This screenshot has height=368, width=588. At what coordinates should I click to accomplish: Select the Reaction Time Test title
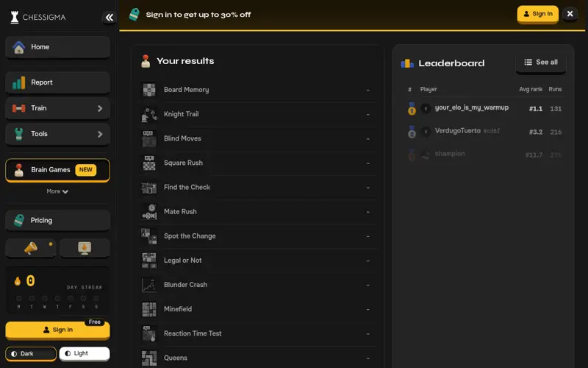tap(193, 334)
